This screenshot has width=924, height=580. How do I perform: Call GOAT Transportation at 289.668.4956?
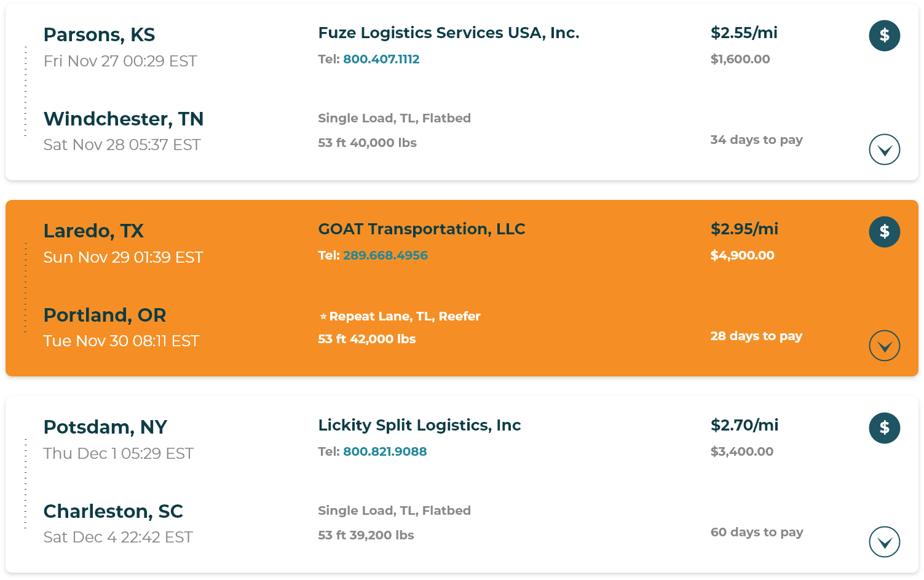point(385,255)
